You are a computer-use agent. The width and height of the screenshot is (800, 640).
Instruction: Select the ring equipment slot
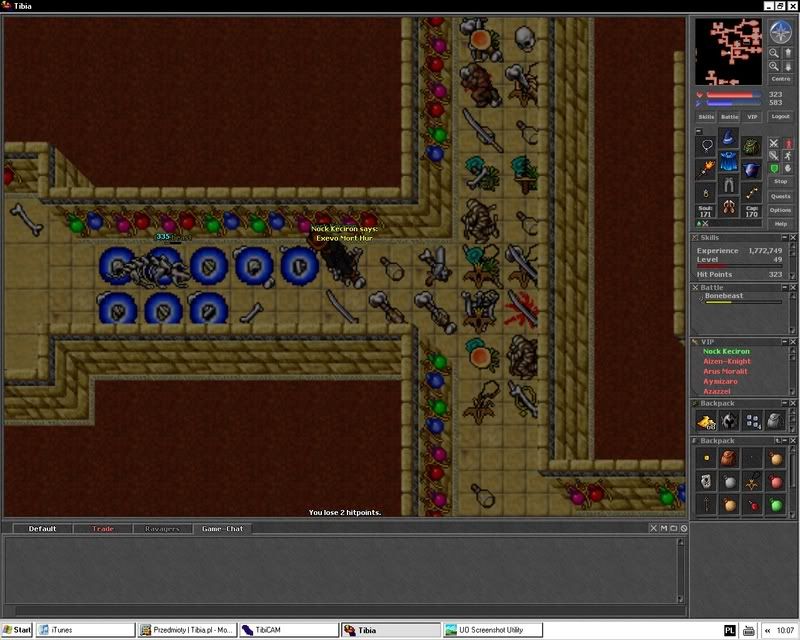coord(707,193)
